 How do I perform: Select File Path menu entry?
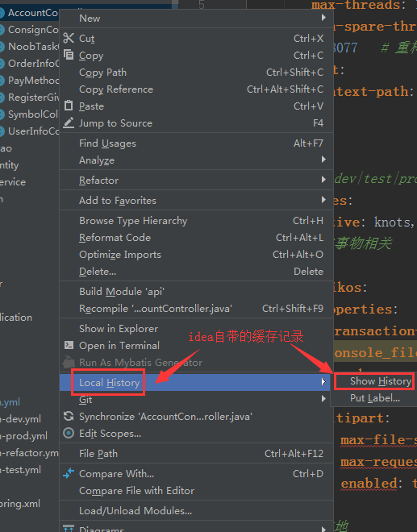tap(196, 453)
